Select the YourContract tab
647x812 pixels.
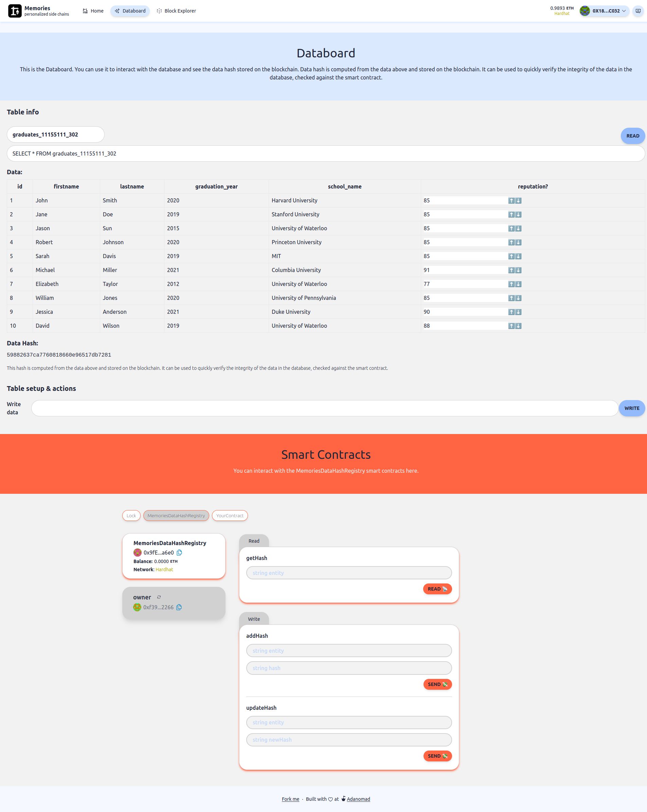(230, 516)
